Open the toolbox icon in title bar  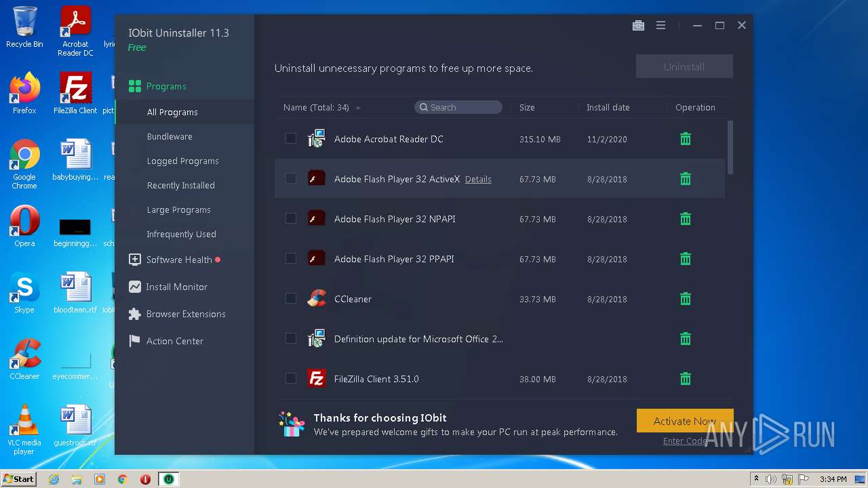click(x=638, y=25)
